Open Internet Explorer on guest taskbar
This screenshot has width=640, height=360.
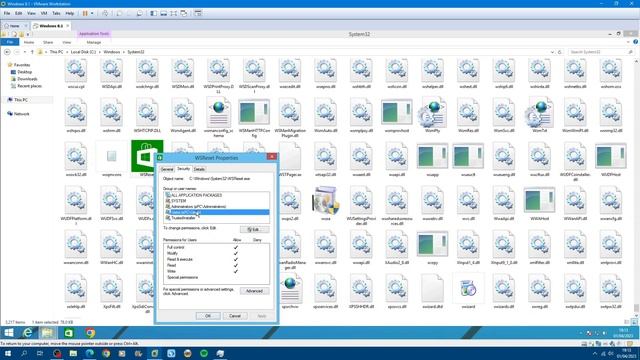[x=27, y=333]
